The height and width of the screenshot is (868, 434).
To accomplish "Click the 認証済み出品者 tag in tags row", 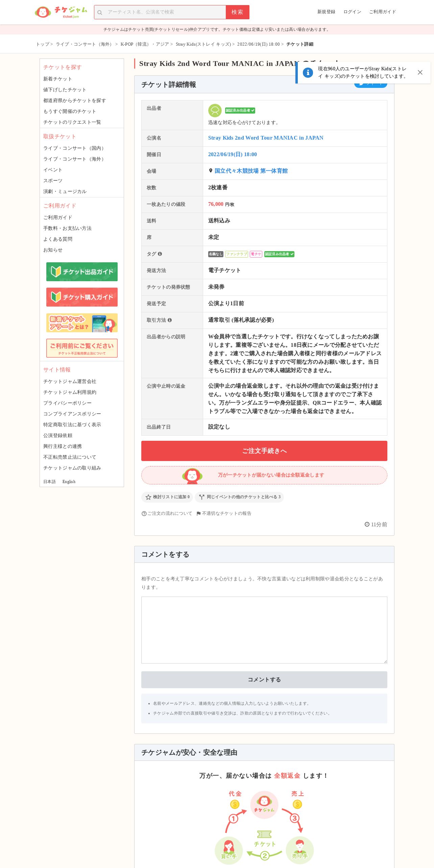I will (x=279, y=254).
